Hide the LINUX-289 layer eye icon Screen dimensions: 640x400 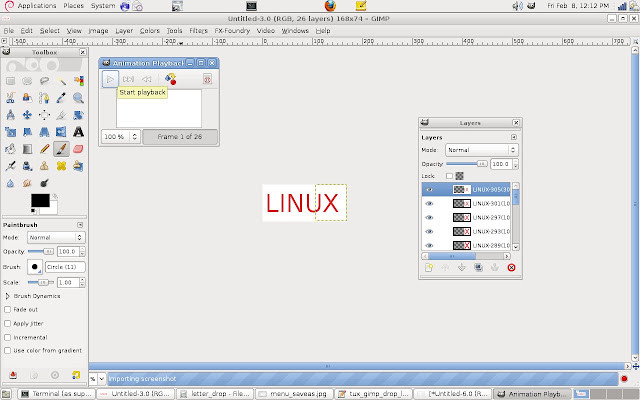click(x=429, y=245)
